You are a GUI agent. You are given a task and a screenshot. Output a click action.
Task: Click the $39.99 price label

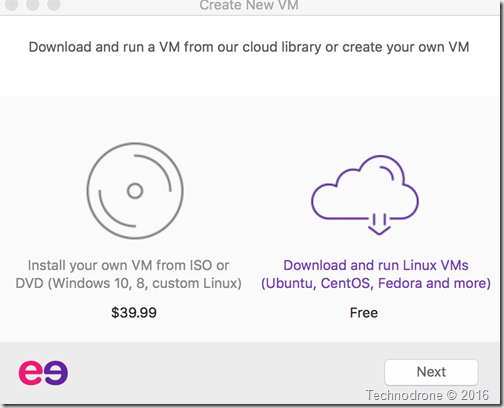tap(134, 313)
